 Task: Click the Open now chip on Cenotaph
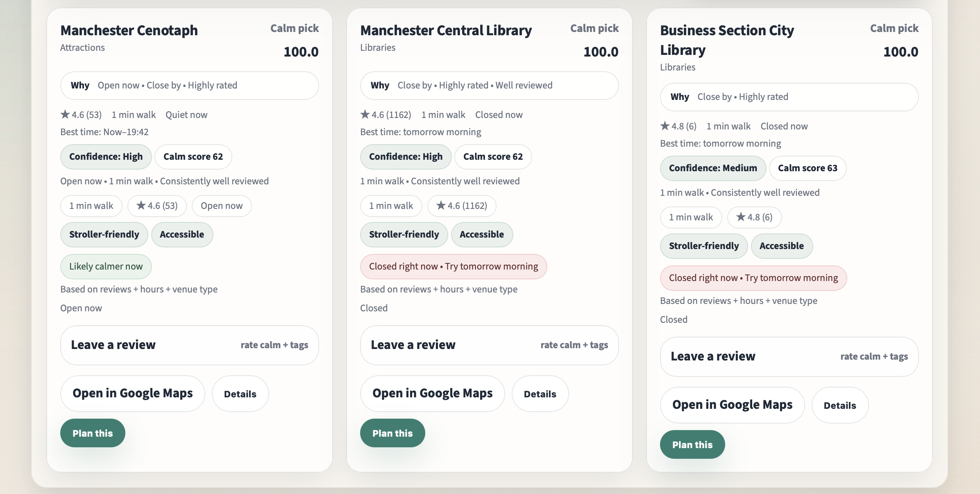coord(222,206)
